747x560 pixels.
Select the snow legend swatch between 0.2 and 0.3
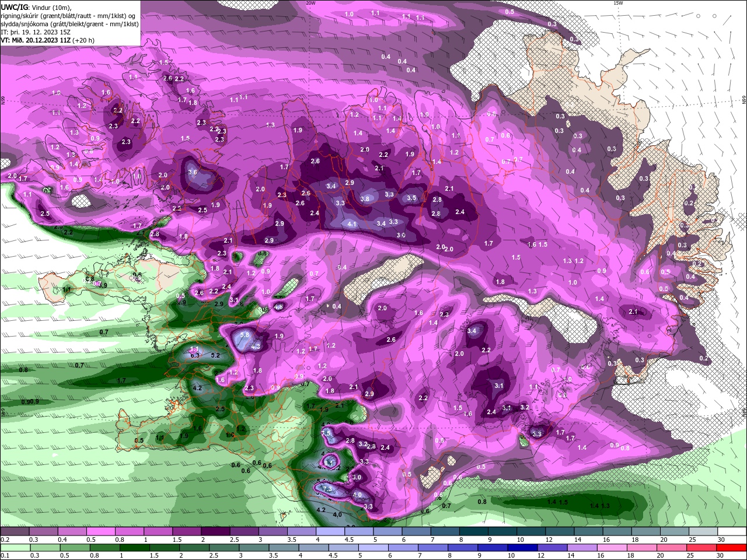coord(15,531)
